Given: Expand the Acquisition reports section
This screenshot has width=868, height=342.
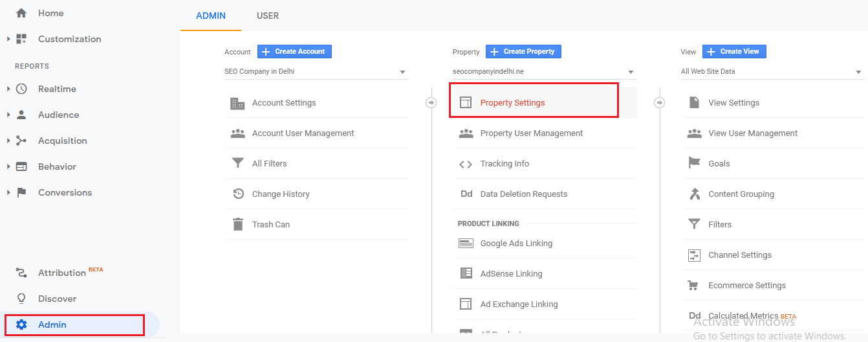Looking at the screenshot, I should (8, 141).
